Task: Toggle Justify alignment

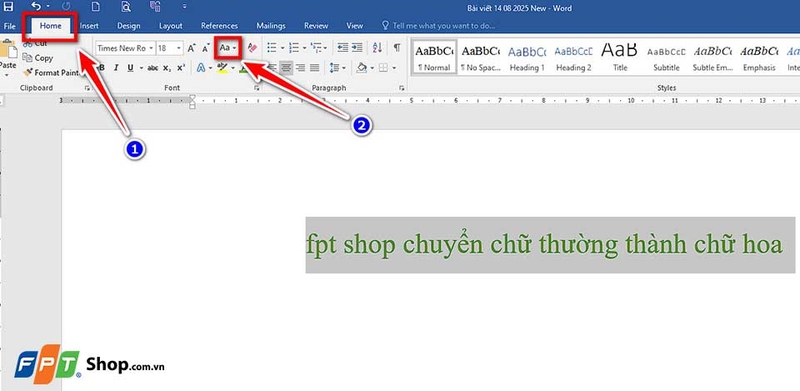Action: click(314, 67)
